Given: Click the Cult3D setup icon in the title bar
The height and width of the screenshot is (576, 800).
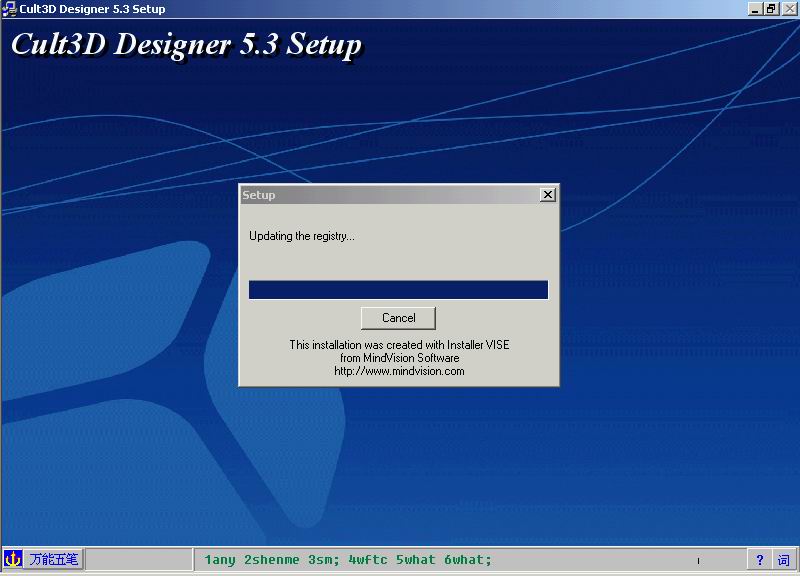Looking at the screenshot, I should (9, 9).
